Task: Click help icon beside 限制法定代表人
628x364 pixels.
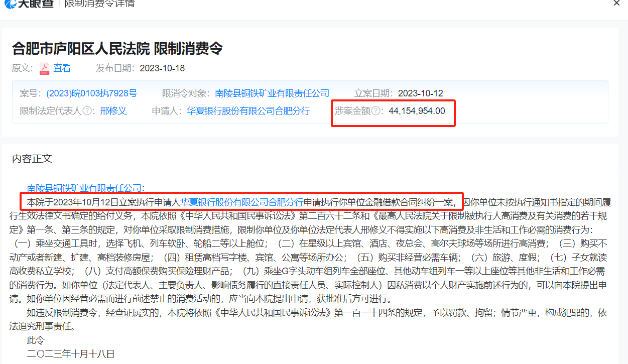Action: pyautogui.click(x=87, y=111)
